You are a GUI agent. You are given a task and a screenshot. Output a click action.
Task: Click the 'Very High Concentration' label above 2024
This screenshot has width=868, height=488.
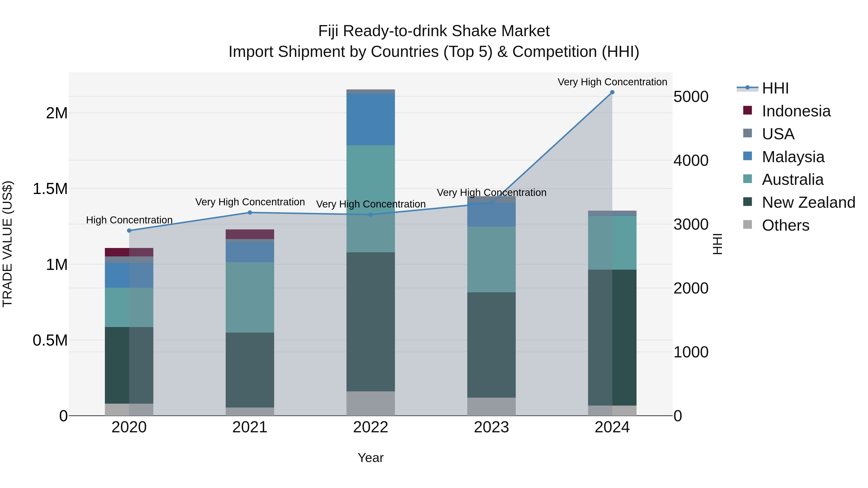612,82
